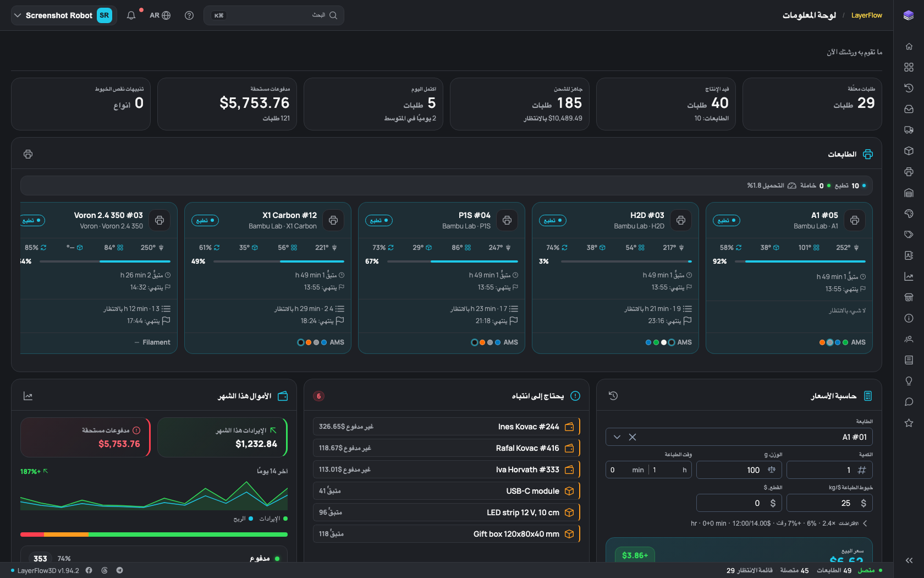Click the notifications bell icon
This screenshot has width=924, height=578.
[x=131, y=15]
